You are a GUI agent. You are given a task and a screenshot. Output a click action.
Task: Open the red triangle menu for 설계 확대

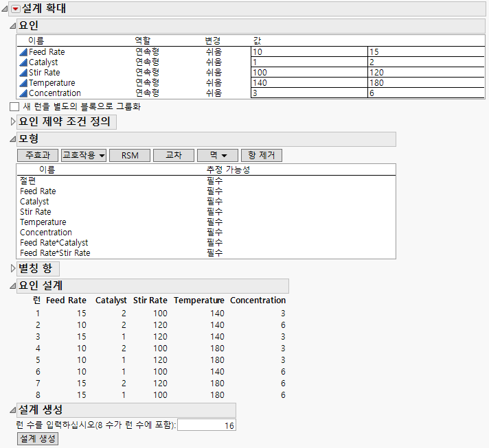coord(16,9)
